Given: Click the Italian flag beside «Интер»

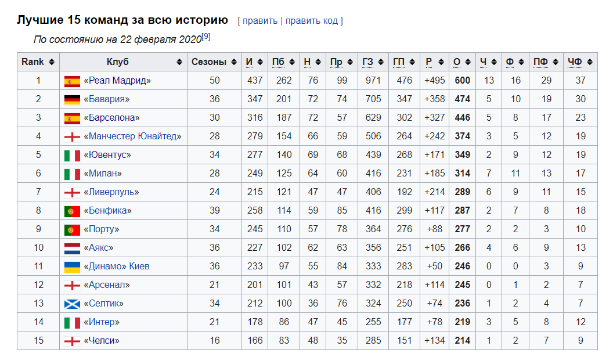Looking at the screenshot, I should [x=72, y=322].
